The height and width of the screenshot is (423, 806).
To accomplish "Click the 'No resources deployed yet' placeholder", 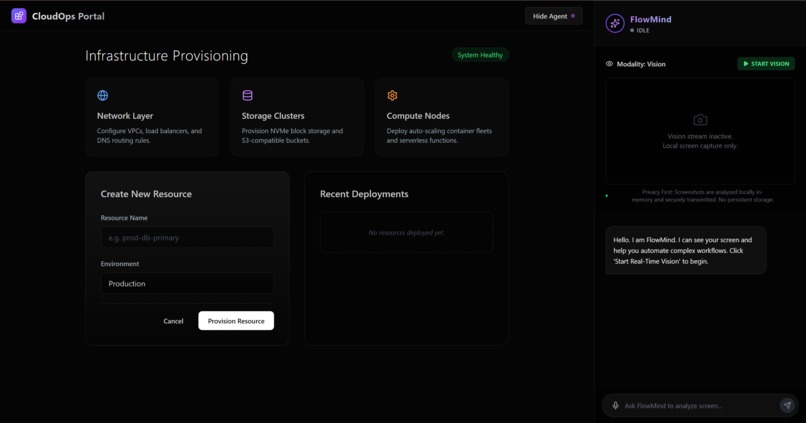I will click(x=406, y=233).
